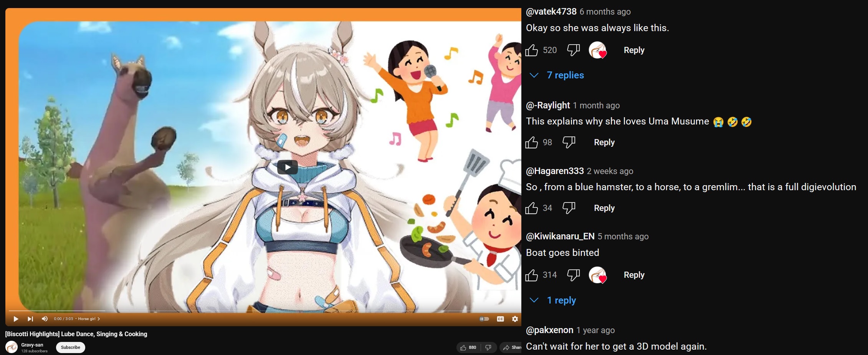Toggle closed captions on
The image size is (868, 355).
[500, 319]
